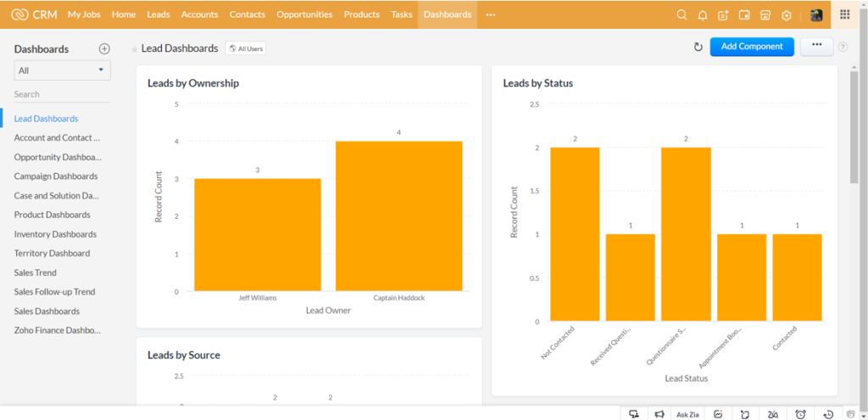Open the chart insights icon in bottom bar
Screen dimensions: 868x420
coord(719,413)
